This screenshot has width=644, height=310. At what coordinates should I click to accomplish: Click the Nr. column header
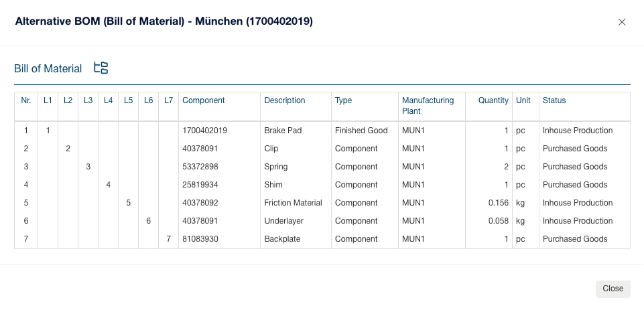[26, 100]
